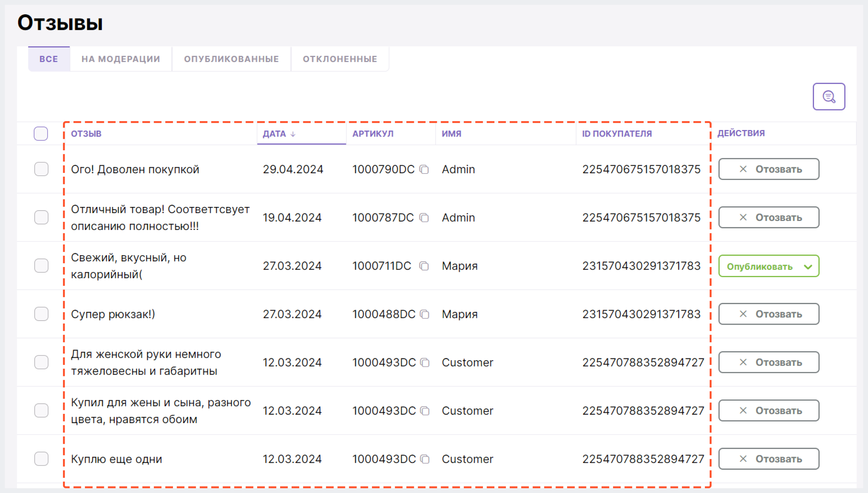Click the sort arrow next to ДАТА

tap(293, 134)
